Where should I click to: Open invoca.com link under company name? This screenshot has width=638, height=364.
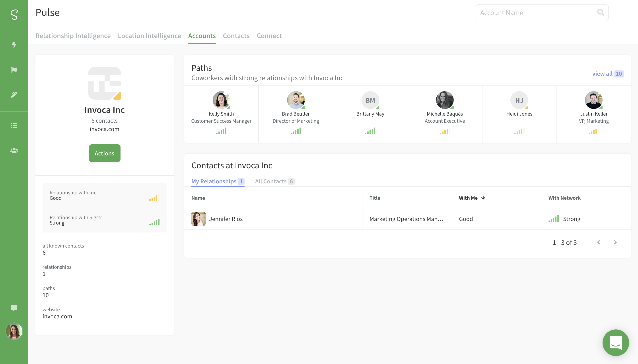(105, 129)
